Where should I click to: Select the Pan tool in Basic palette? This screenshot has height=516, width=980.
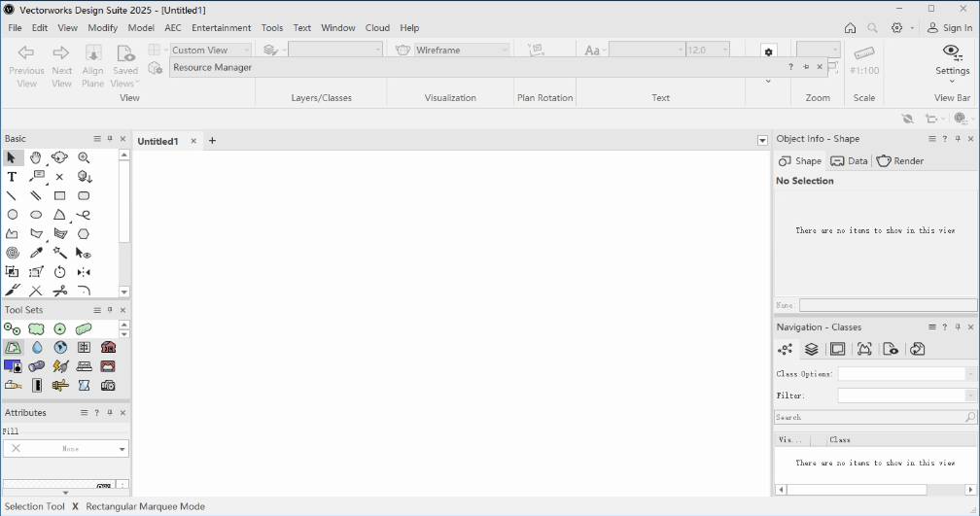pyautogui.click(x=36, y=157)
